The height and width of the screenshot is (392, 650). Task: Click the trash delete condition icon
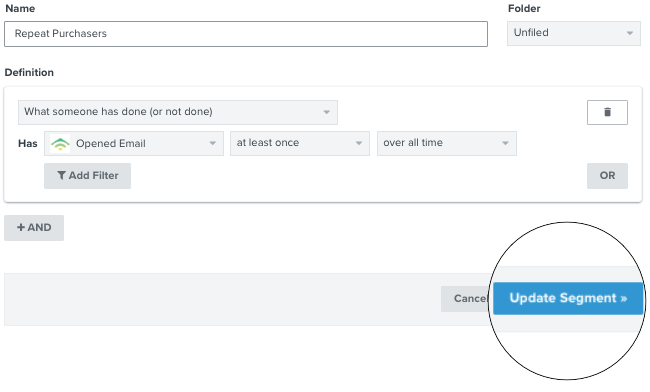[x=607, y=112]
